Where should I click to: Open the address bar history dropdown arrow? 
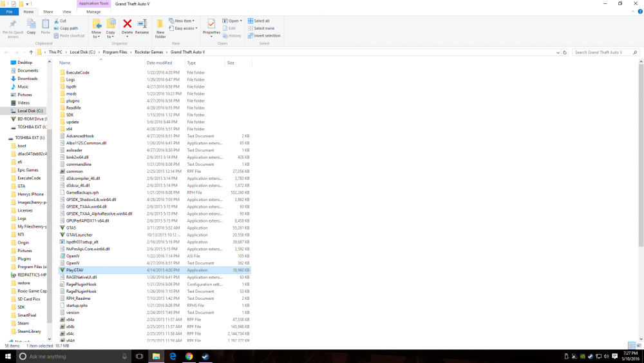click(x=558, y=53)
